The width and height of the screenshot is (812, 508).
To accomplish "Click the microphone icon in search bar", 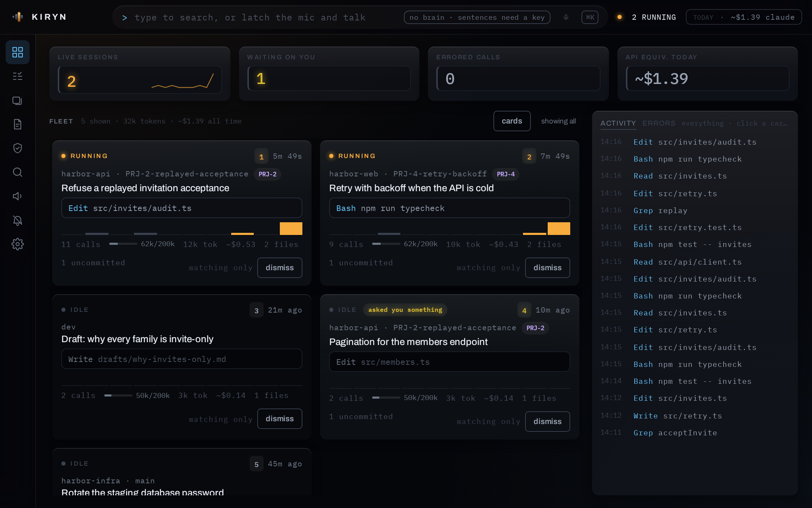I will [x=566, y=17].
